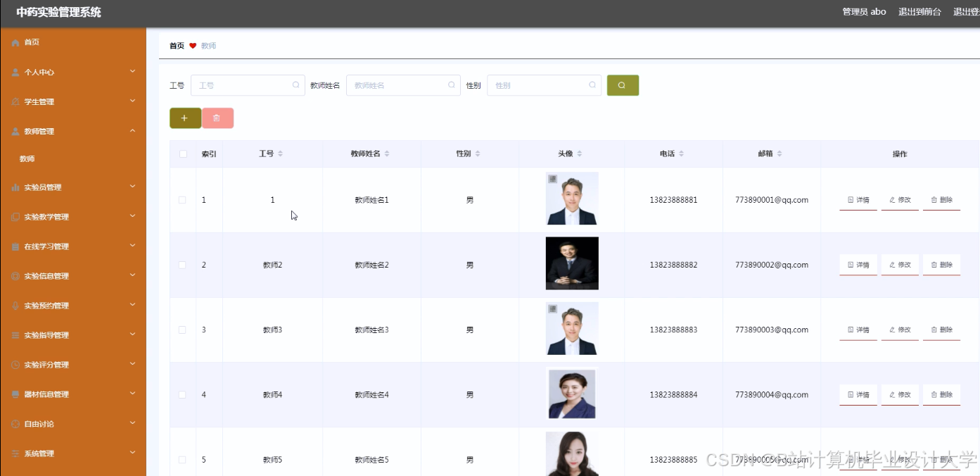Screen dimensions: 980x476
Task: Expand the 实验教学管理 menu chevron
Action: tap(132, 216)
